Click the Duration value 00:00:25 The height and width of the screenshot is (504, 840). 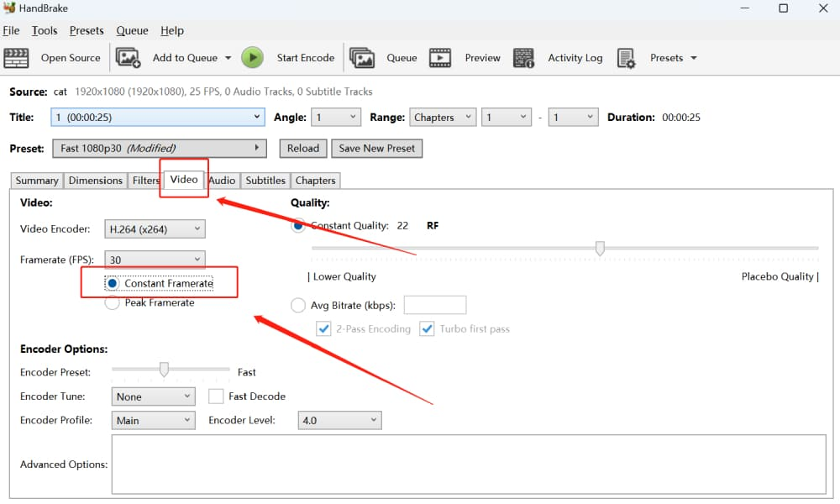681,118
